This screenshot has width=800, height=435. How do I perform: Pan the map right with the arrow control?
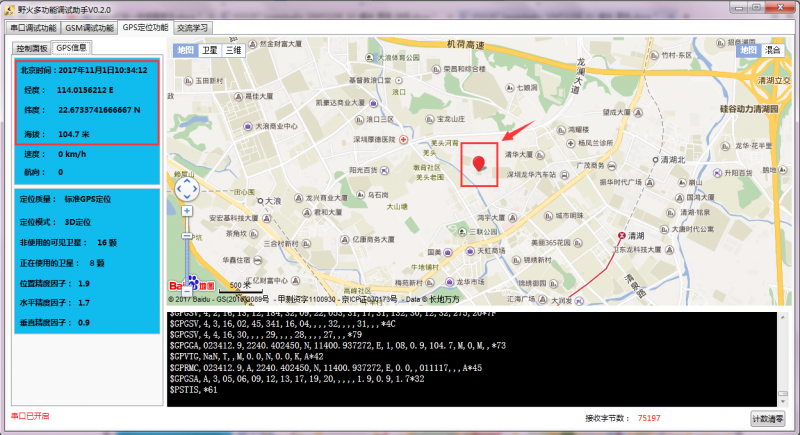coord(194,189)
